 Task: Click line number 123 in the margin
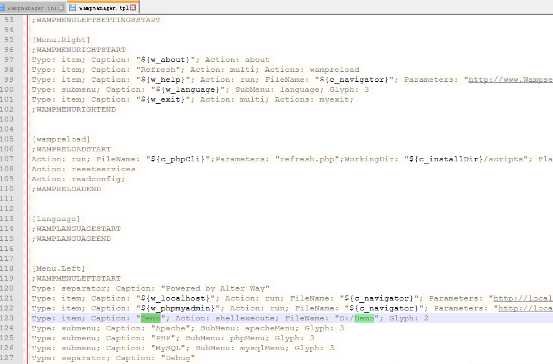click(7, 318)
